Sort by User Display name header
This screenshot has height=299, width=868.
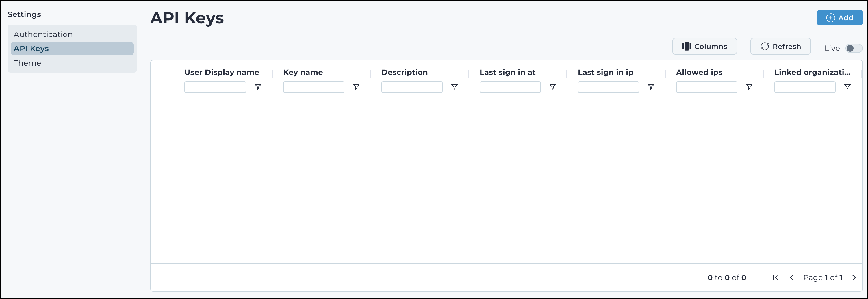click(222, 72)
